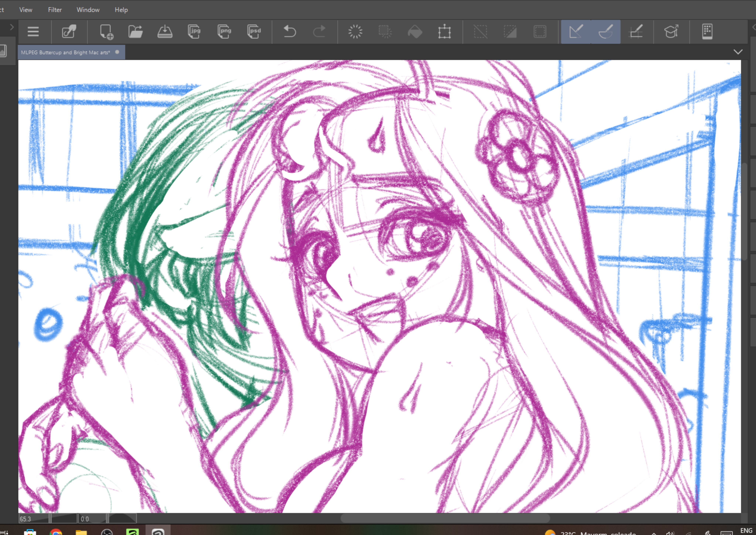Undo the last stroke
Image resolution: width=756 pixels, height=535 pixels.
(290, 32)
